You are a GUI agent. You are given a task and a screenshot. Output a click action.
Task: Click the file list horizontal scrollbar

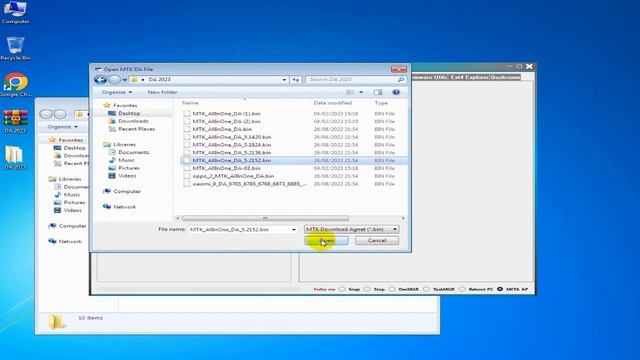click(x=265, y=218)
